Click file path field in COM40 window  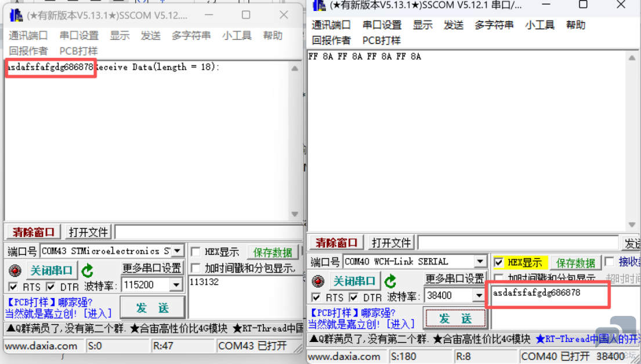(x=519, y=243)
